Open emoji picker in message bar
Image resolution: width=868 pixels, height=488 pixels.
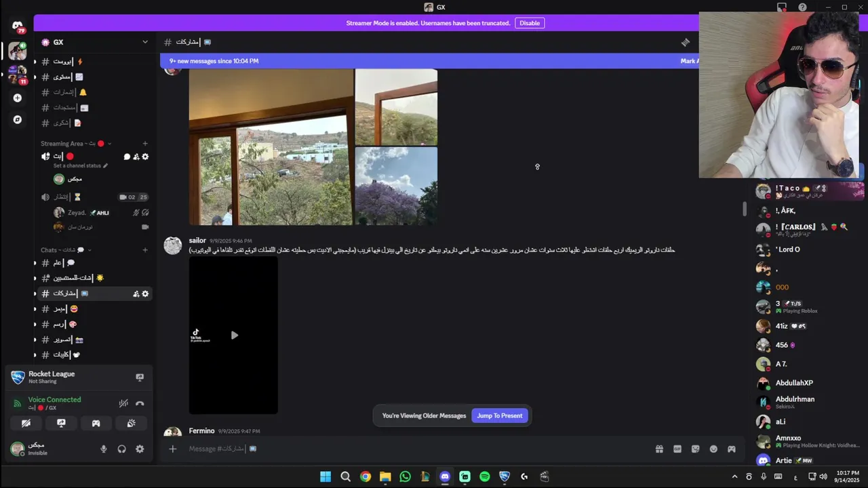[x=713, y=449]
